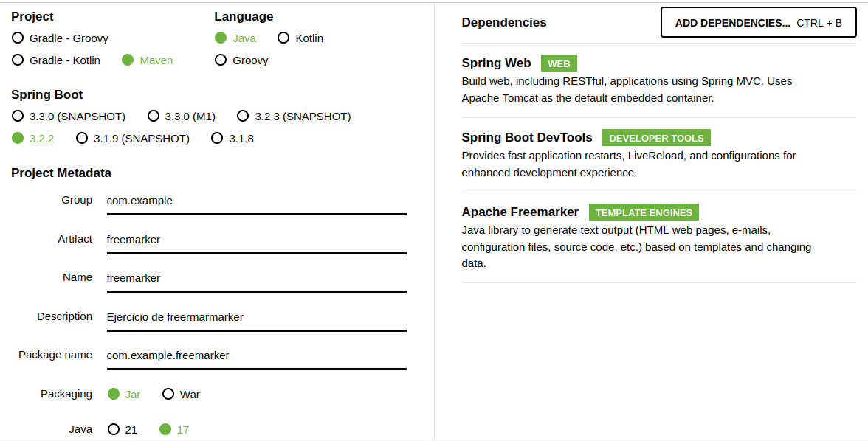Click the TEMPLATE ENGINES tag
Viewport: 868px width, 441px height.
pyautogui.click(x=644, y=212)
